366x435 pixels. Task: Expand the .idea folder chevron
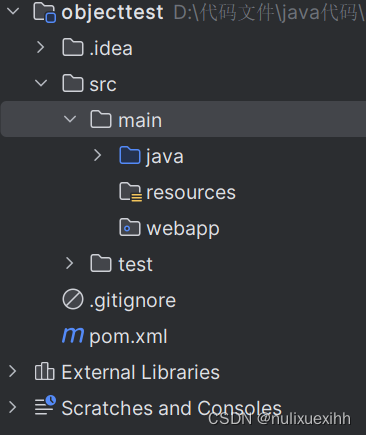coord(41,47)
